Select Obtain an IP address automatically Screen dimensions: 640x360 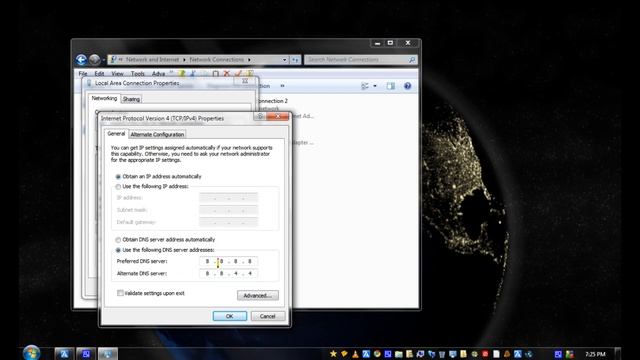pos(118,177)
